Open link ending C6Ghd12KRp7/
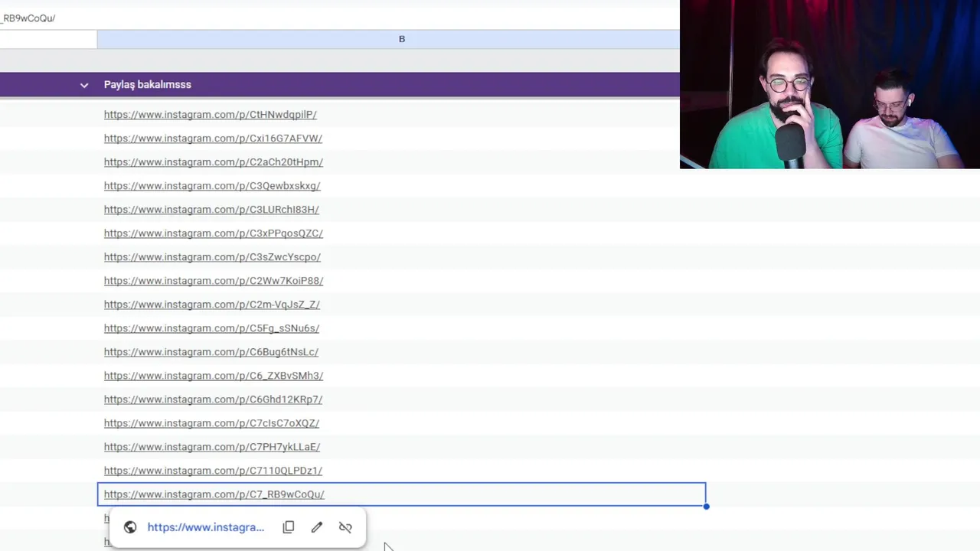 [213, 399]
